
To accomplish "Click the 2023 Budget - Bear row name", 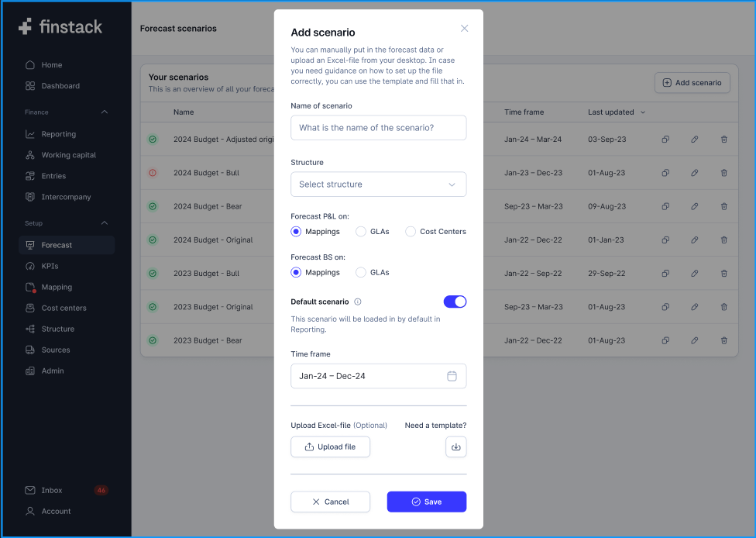I will click(x=208, y=340).
